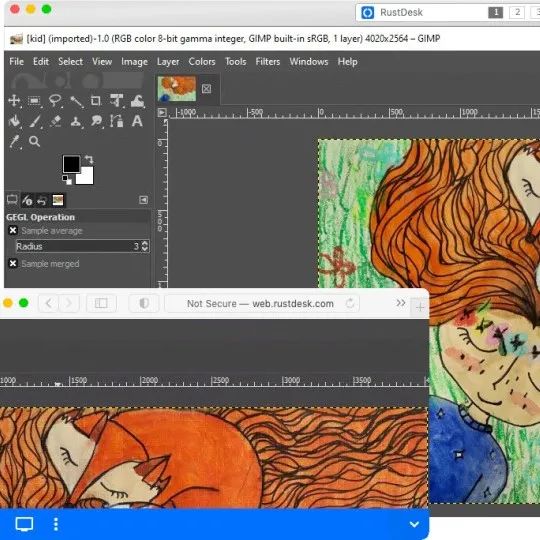This screenshot has height=540, width=540.
Task: Click the monitor icon in blue bar
Action: (24, 524)
